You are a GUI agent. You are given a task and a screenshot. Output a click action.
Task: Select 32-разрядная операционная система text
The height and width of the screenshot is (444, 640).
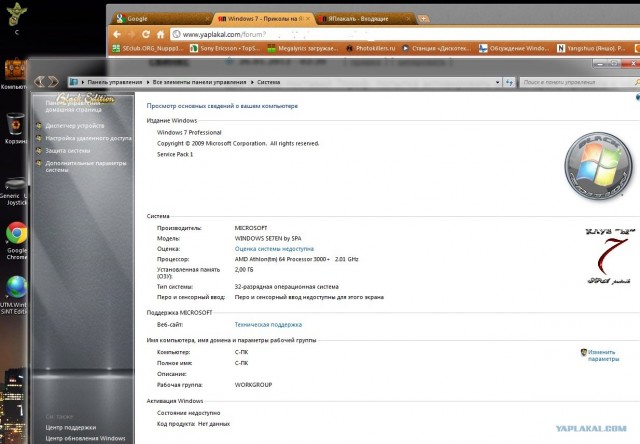point(286,287)
